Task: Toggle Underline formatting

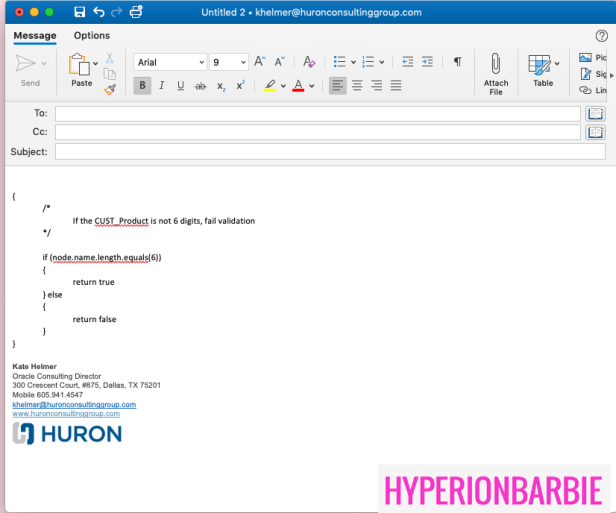Action: (x=180, y=86)
